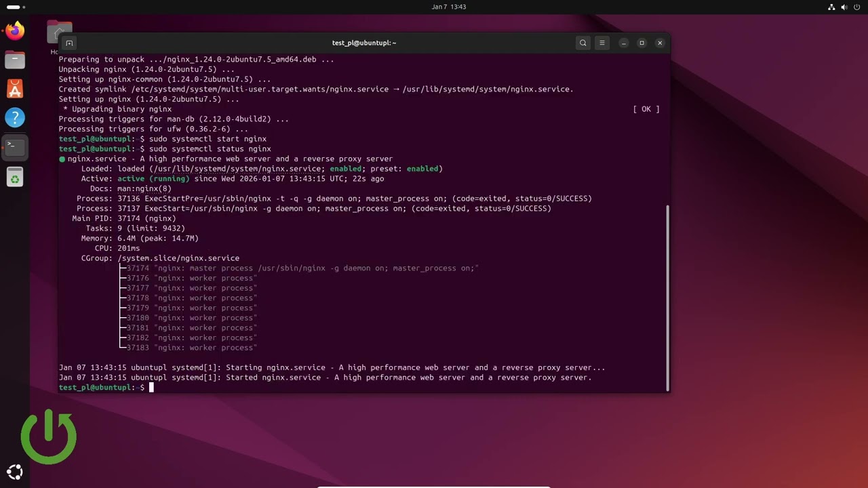Screen dimensions: 868x488
Task: Click the 'Memory: 6.4M (peak: 14.7M)' line
Action: point(140,239)
